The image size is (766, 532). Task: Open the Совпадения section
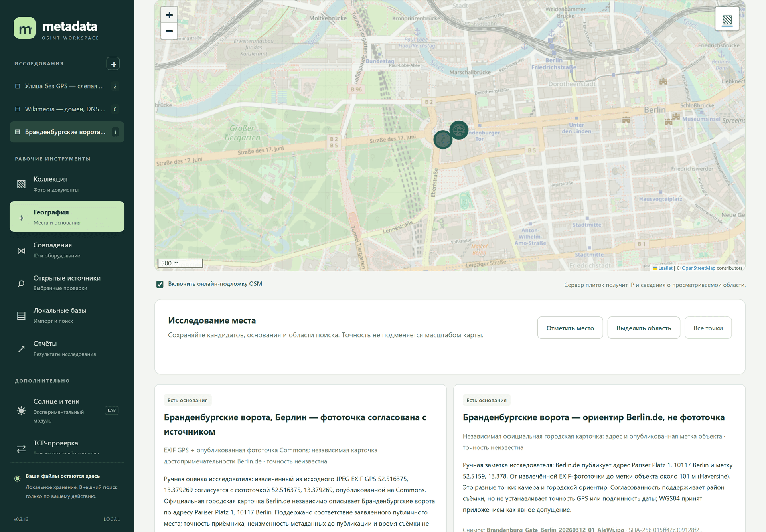pyautogui.click(x=67, y=250)
